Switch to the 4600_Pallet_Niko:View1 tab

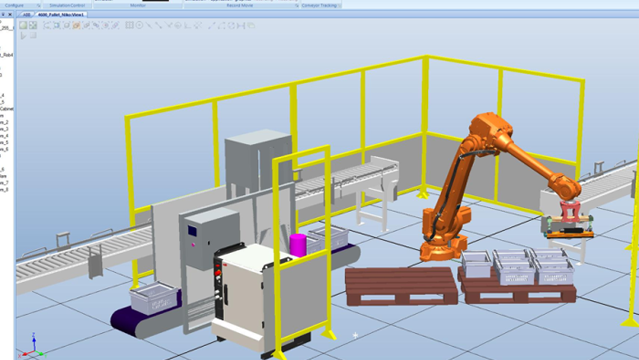(61, 14)
